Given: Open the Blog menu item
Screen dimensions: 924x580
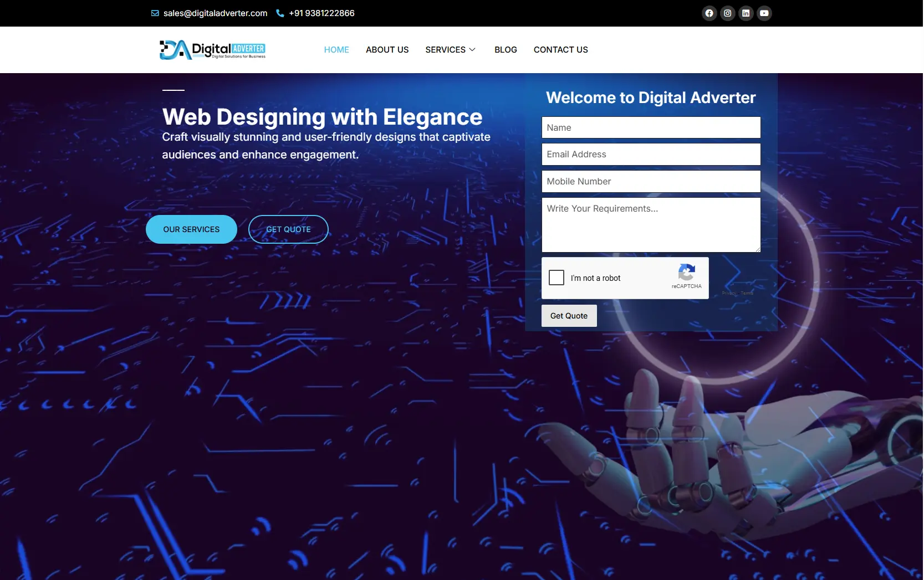Looking at the screenshot, I should tap(506, 50).
